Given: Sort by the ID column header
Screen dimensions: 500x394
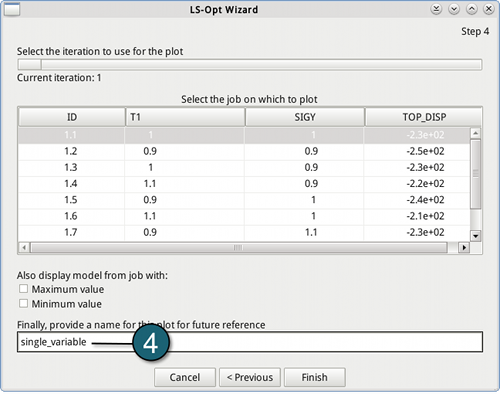Looking at the screenshot, I should pyautogui.click(x=72, y=117).
